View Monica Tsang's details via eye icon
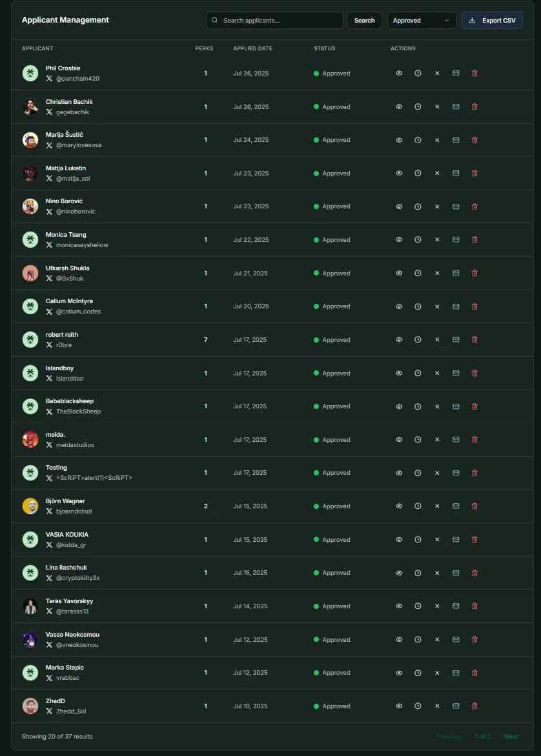The height and width of the screenshot is (756, 541). pos(399,239)
